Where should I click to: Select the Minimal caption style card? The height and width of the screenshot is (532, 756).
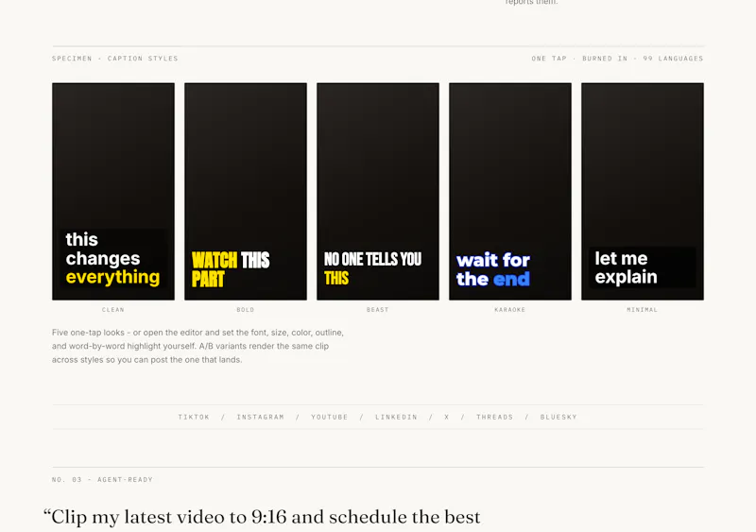coord(643,192)
